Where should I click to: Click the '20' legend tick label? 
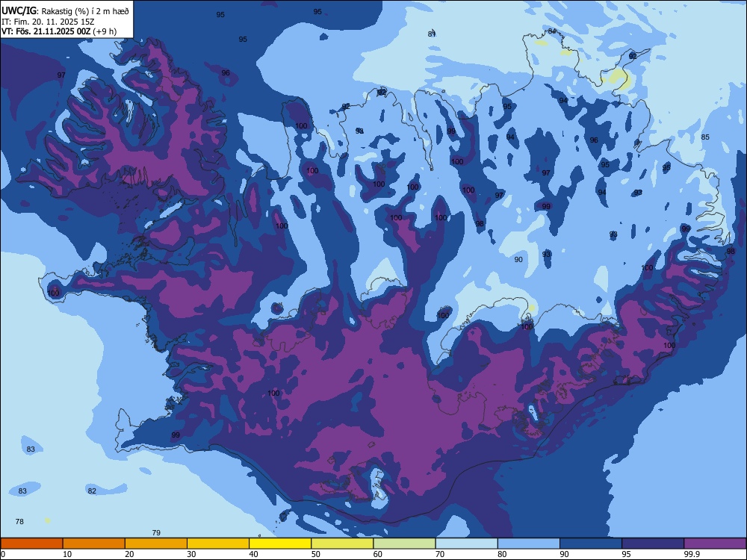point(129,554)
